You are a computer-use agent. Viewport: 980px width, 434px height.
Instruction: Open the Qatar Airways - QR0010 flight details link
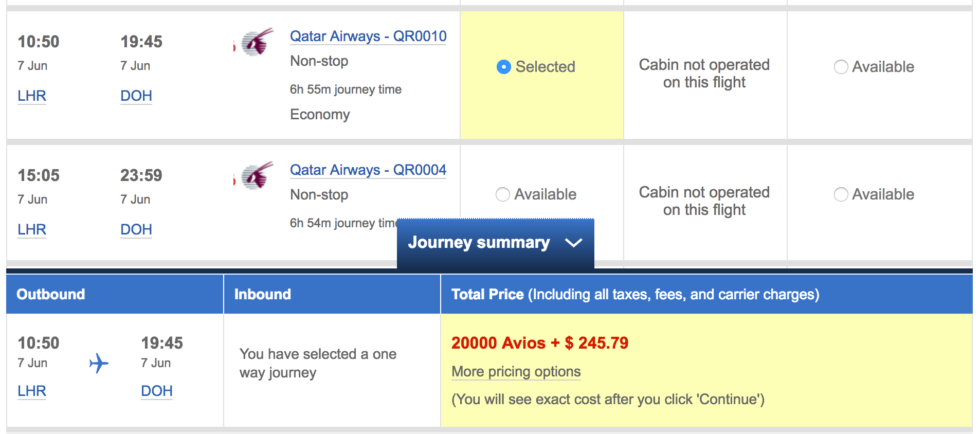tap(368, 37)
